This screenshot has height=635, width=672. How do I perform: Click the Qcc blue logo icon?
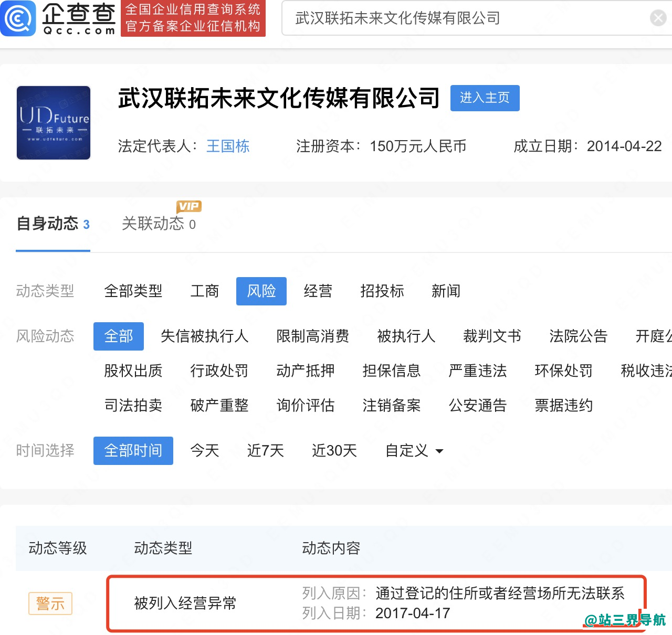[18, 18]
